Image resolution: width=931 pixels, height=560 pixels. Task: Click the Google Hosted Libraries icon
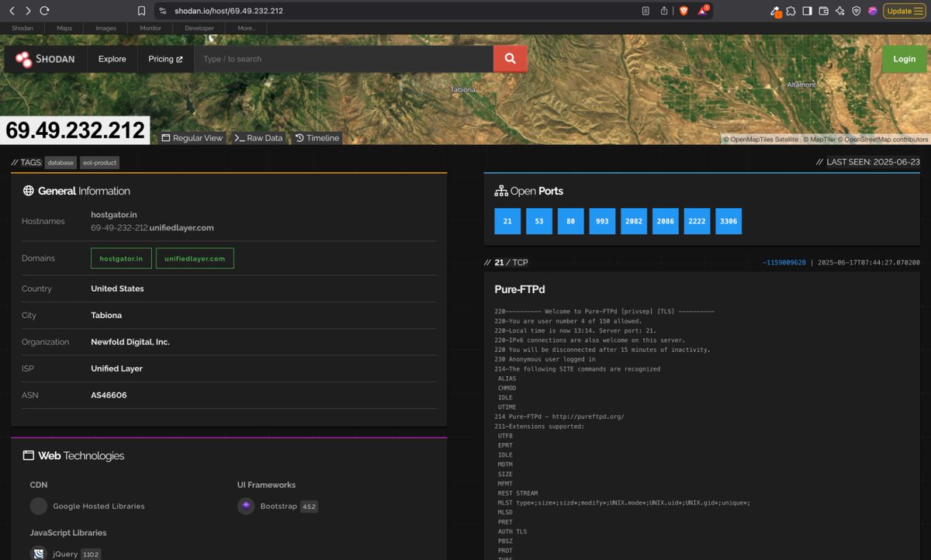[39, 506]
